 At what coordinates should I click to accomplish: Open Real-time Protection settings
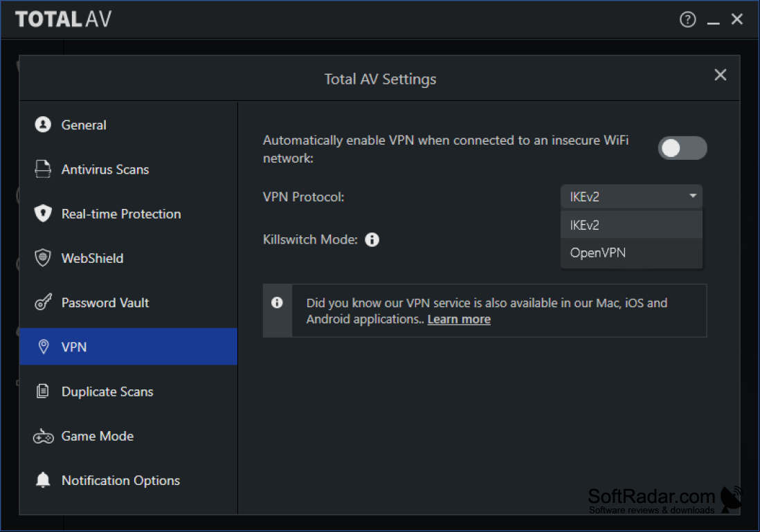pos(129,214)
